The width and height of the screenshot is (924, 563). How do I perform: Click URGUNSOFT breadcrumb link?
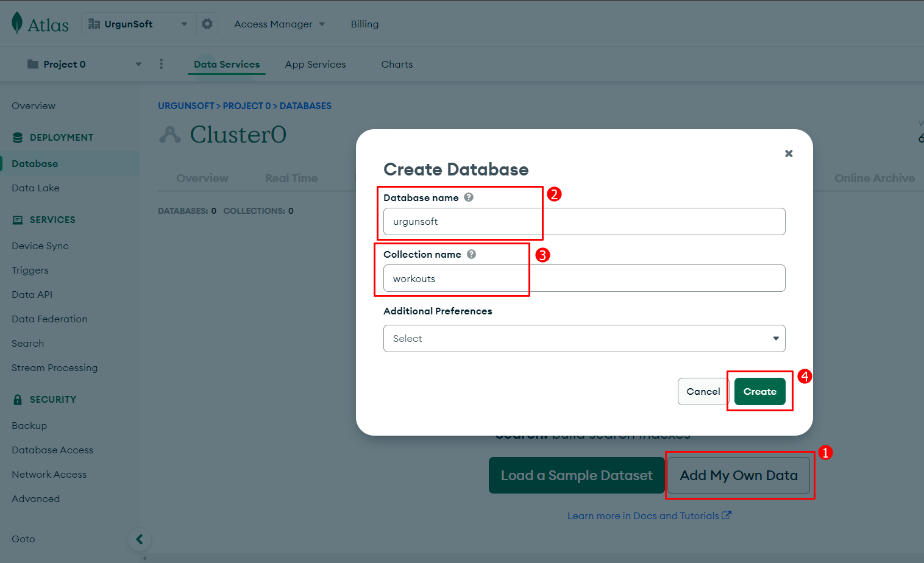186,106
